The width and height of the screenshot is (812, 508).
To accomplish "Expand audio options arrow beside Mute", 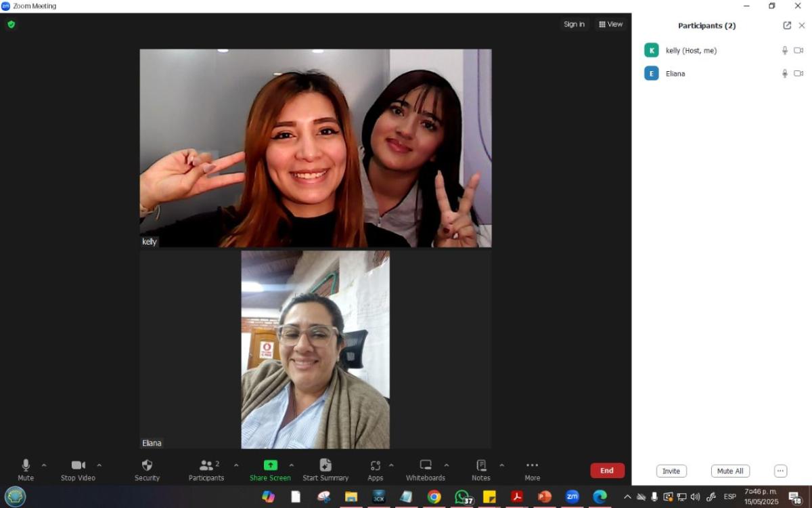I will coord(44,465).
